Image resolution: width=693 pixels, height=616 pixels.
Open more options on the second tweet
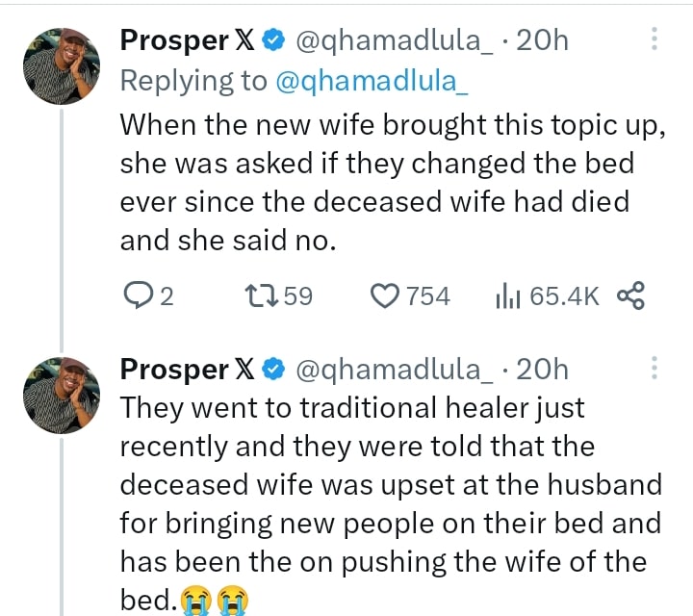point(654,369)
